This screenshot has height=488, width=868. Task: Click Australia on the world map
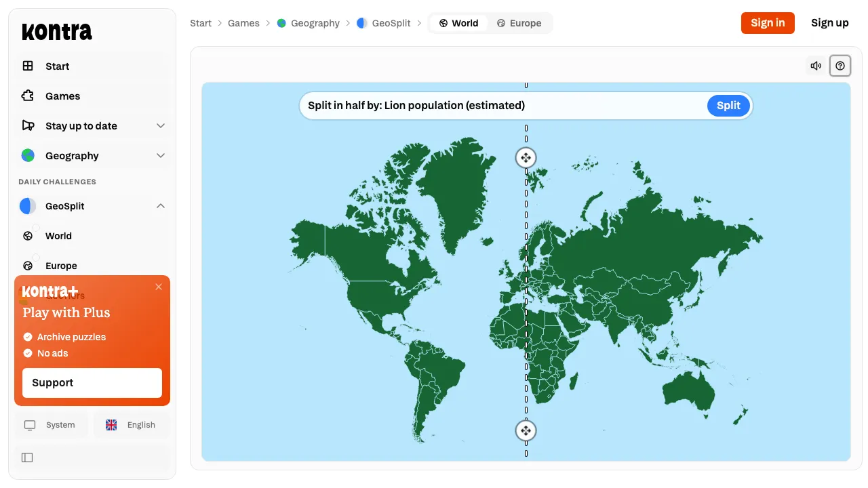click(688, 394)
